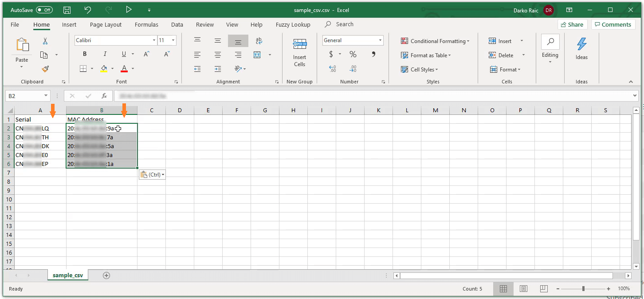Click the Copy icon
This screenshot has height=299, width=644.
pos(44,55)
